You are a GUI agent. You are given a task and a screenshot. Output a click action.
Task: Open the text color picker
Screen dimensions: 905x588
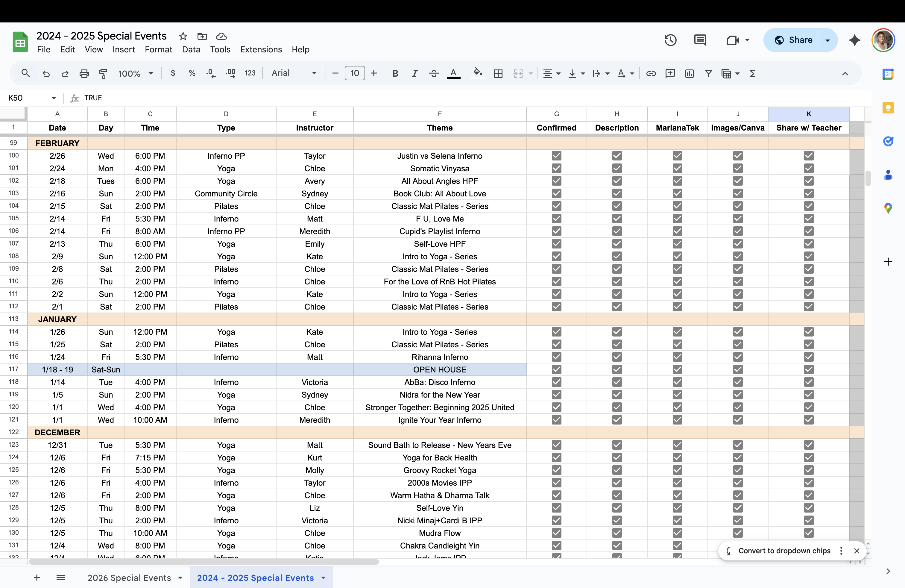click(x=453, y=73)
